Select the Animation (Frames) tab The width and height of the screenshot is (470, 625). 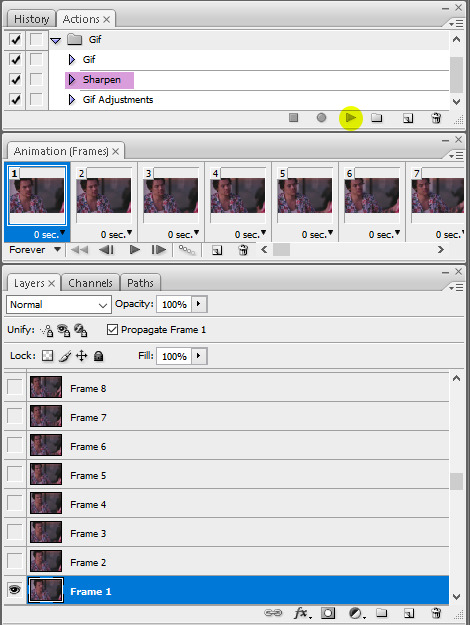pyautogui.click(x=61, y=151)
